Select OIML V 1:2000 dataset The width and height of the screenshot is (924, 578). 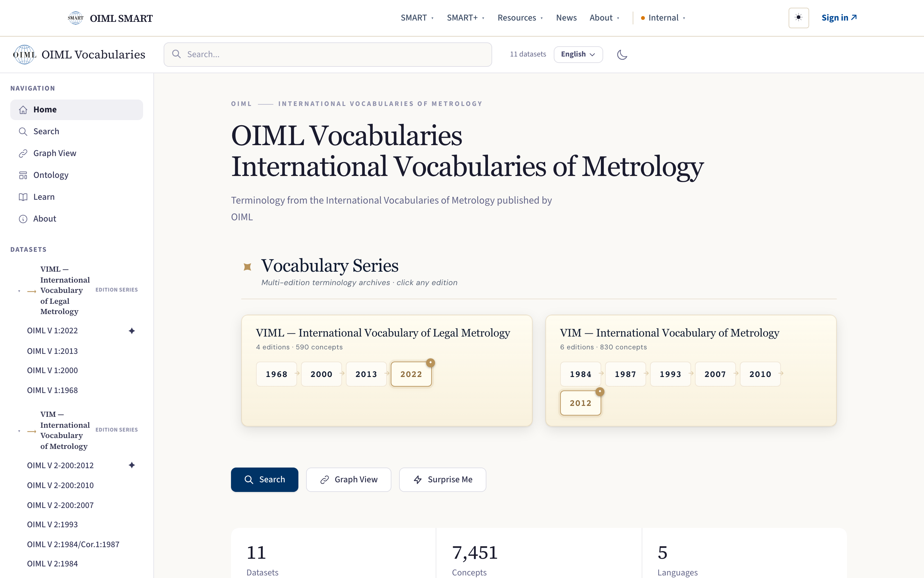click(52, 371)
